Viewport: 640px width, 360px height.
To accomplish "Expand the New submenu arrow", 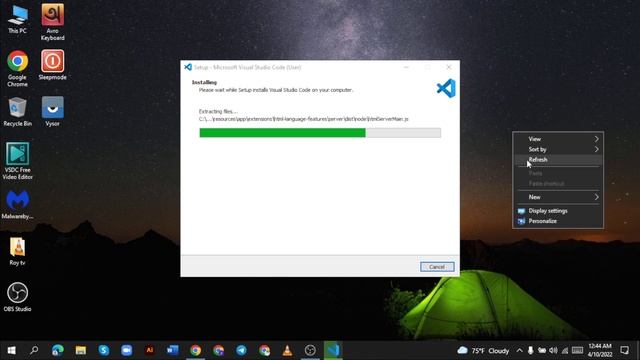I will pyautogui.click(x=596, y=197).
